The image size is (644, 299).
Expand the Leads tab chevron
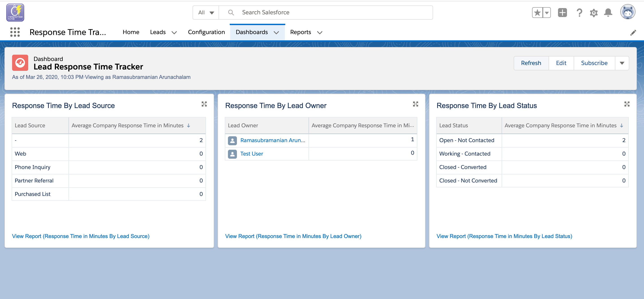174,32
